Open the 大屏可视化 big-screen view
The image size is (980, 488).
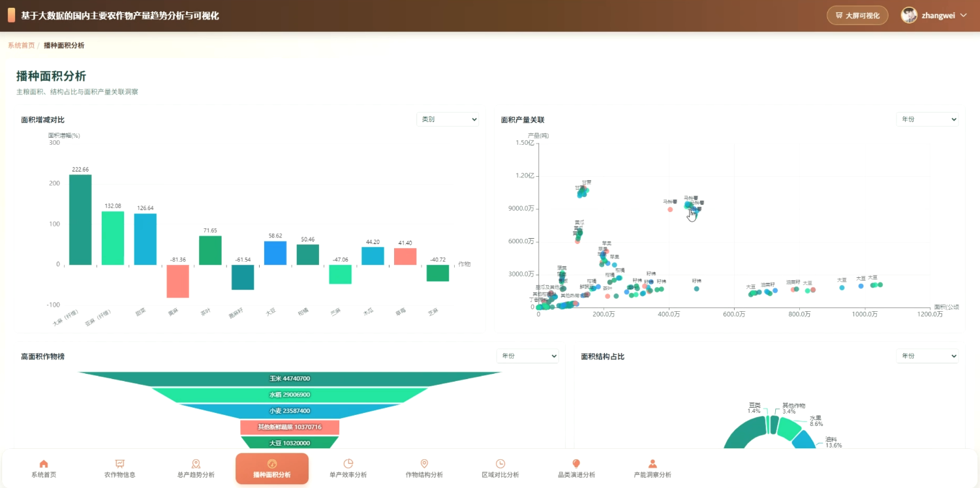857,16
